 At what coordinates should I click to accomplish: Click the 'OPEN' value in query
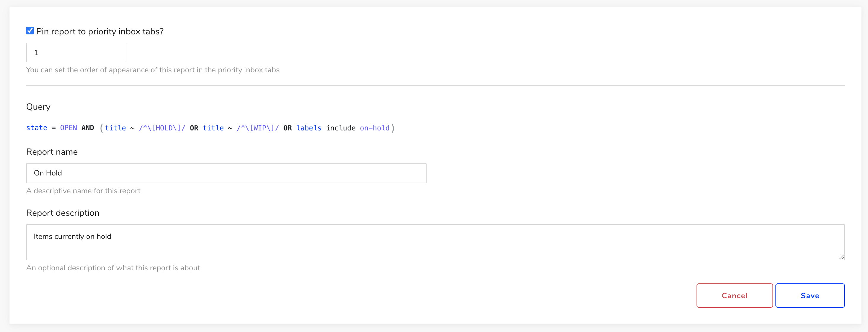(x=69, y=128)
